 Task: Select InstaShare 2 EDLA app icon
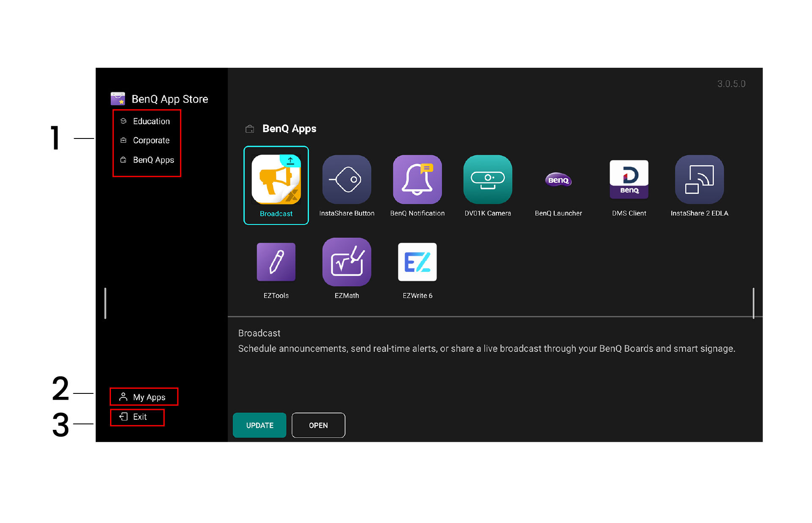pos(699,180)
